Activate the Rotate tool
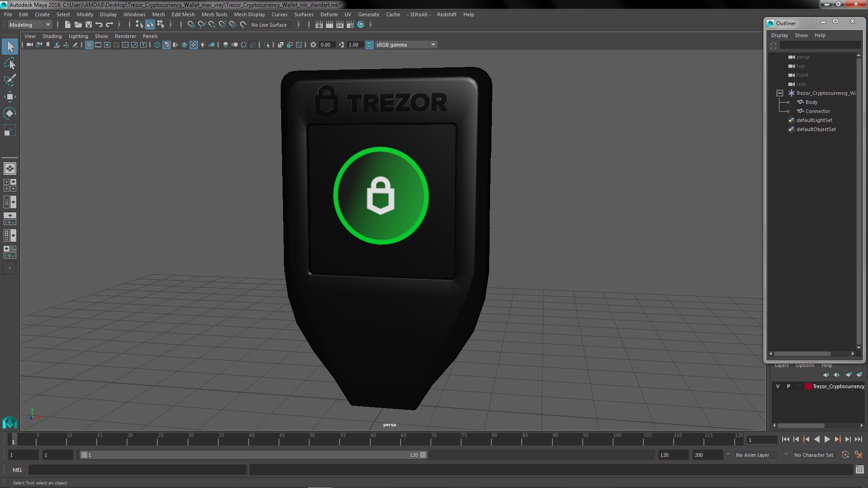Viewport: 868px width, 488px height. [x=10, y=113]
